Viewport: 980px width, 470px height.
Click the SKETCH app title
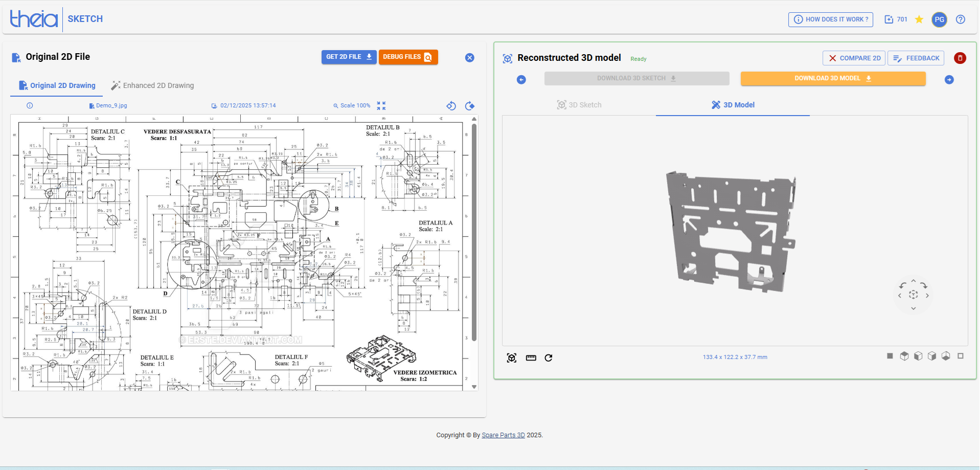[x=85, y=19]
